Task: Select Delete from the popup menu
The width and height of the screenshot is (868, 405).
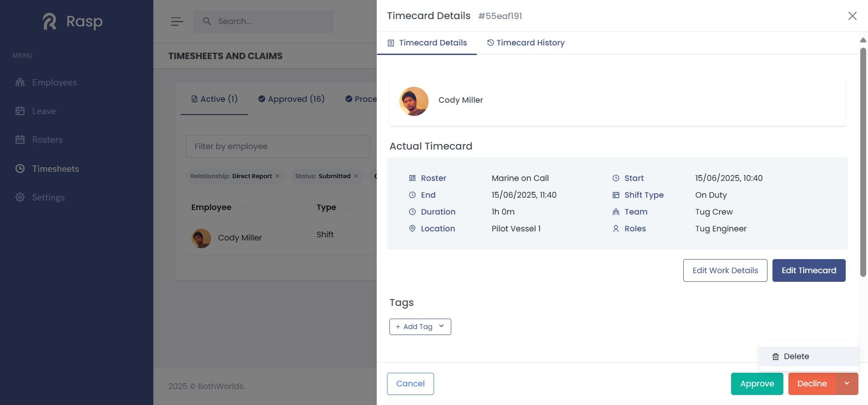Action: [796, 356]
